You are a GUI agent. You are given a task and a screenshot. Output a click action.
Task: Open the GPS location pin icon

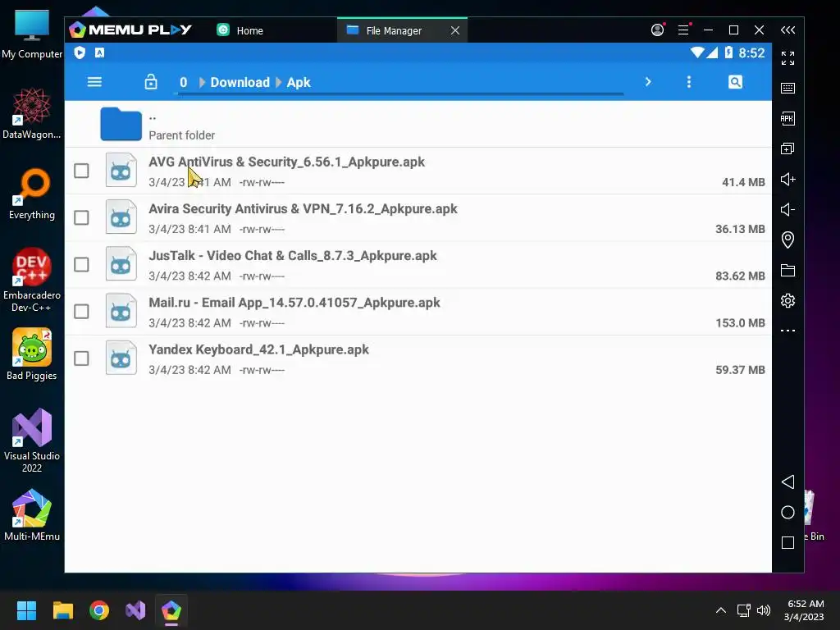point(787,240)
